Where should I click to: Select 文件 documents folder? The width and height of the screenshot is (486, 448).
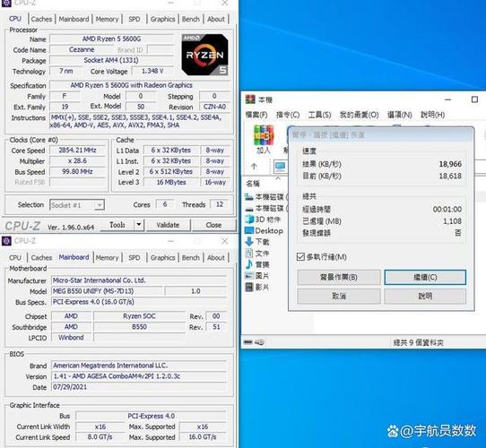point(257,254)
